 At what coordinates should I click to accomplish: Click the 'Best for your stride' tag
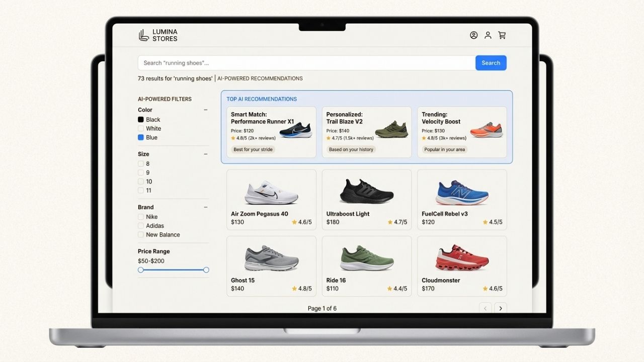click(x=253, y=149)
